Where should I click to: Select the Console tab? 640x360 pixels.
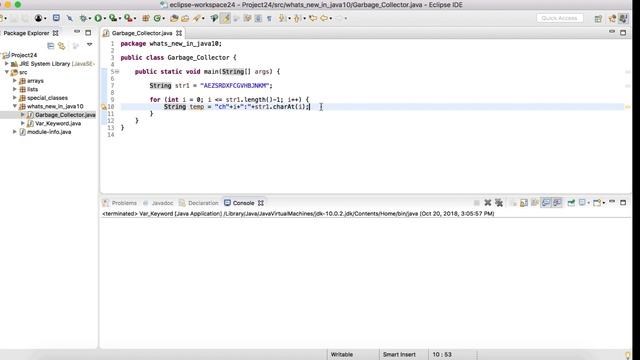click(x=243, y=203)
